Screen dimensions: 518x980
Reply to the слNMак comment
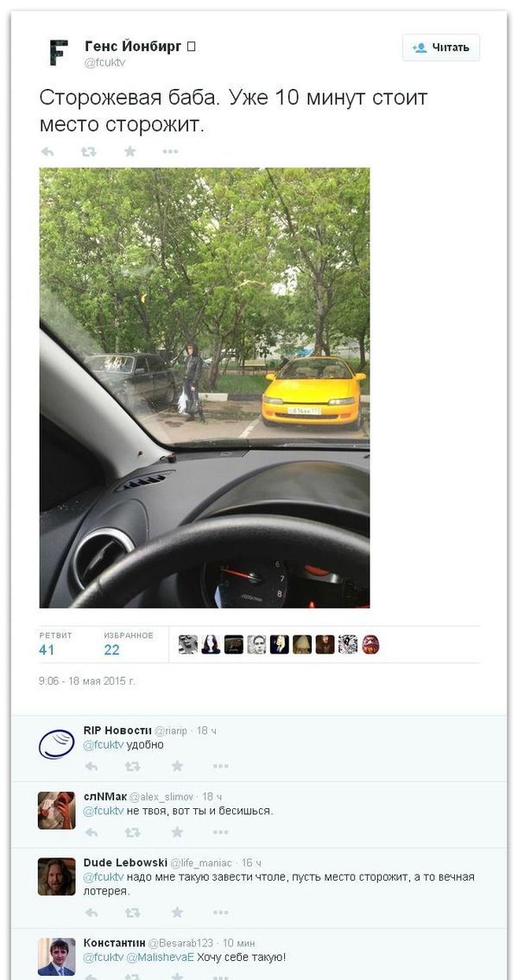point(92,831)
